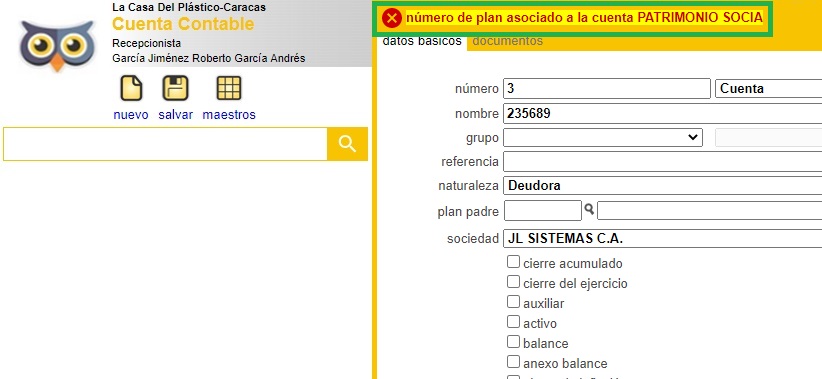
Task: Check the auxiliar option
Action: 513,301
